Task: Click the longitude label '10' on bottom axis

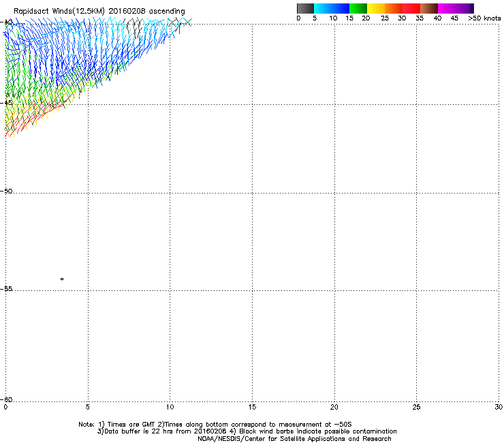Action: click(x=170, y=408)
